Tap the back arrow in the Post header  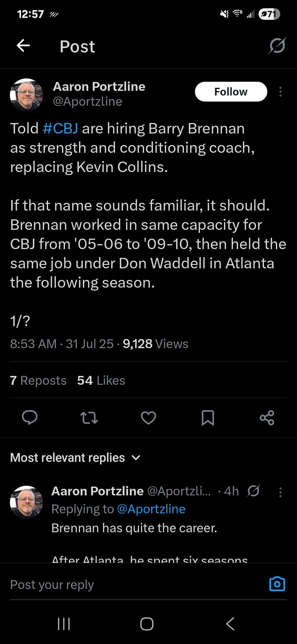click(x=23, y=46)
